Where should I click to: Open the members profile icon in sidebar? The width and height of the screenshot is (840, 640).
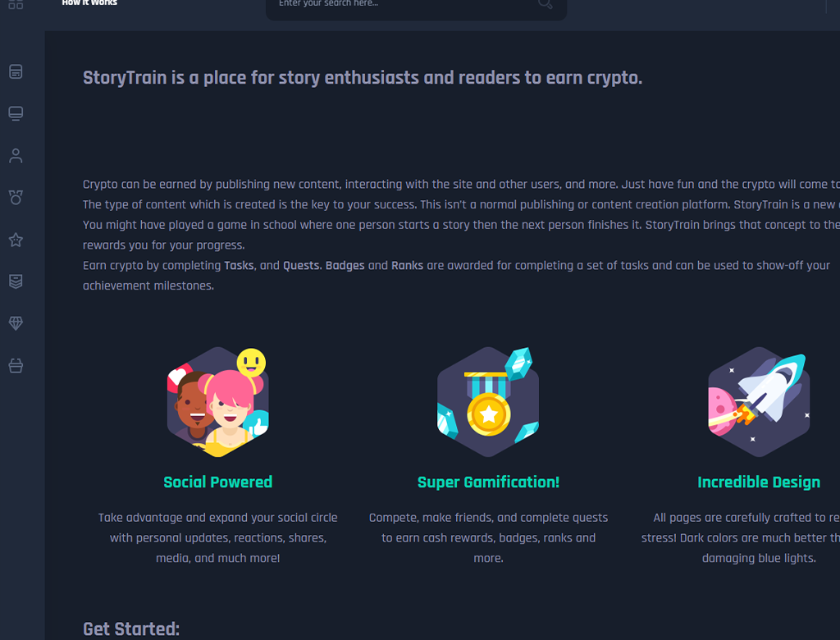tap(16, 156)
